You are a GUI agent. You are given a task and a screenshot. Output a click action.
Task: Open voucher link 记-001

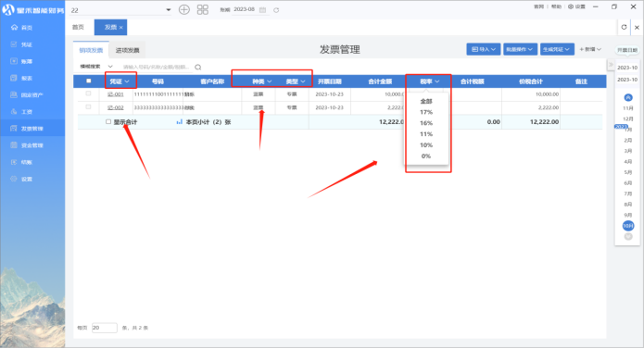tap(116, 94)
